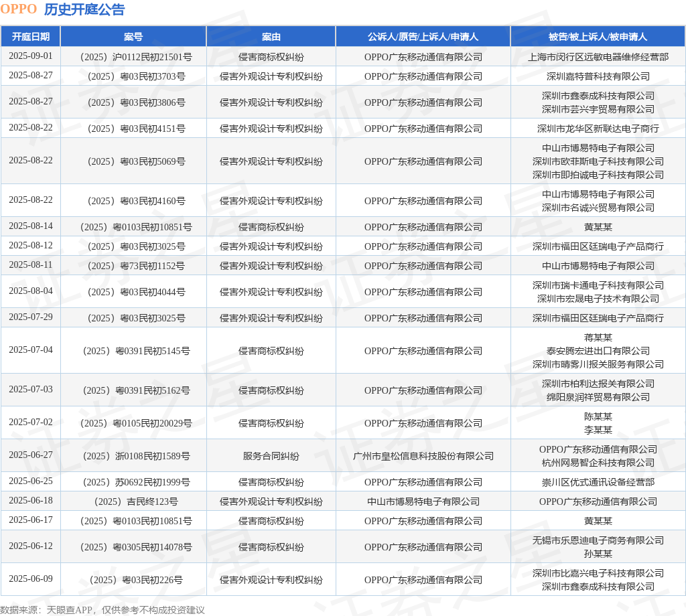Click defendant '孙某某'
This screenshot has height=616, width=686.
pos(598,553)
